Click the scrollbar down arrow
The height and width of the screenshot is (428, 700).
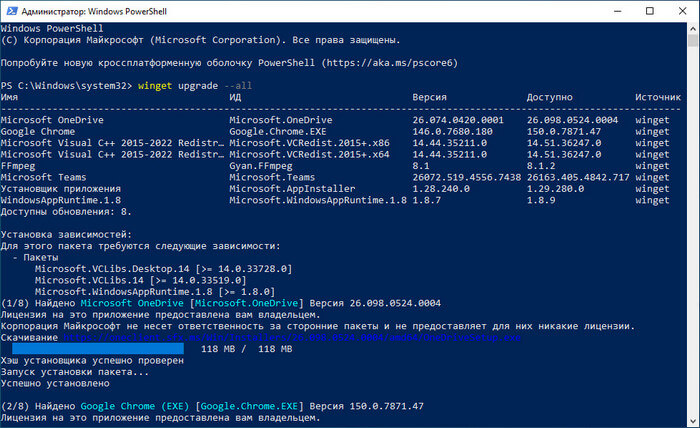[x=693, y=421]
